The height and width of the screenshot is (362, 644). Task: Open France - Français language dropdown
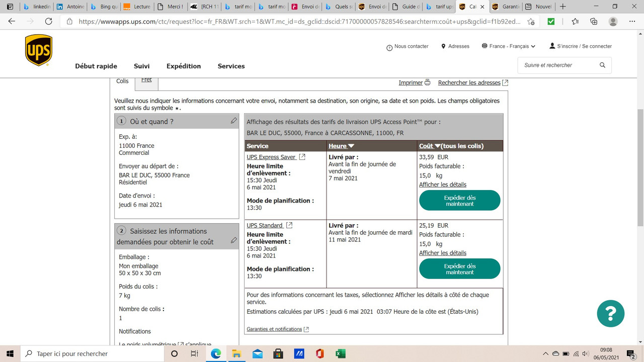[x=509, y=46]
